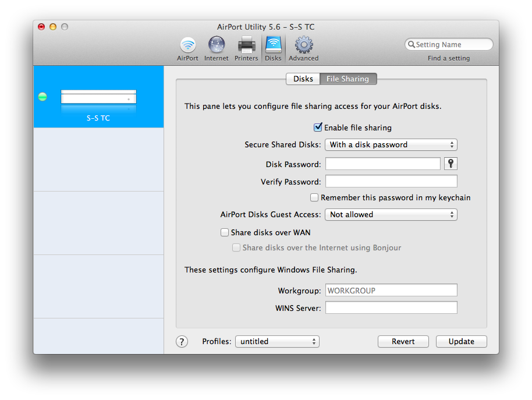The image size is (532, 400).
Task: Minimize the window with the yellow button
Action: click(53, 27)
